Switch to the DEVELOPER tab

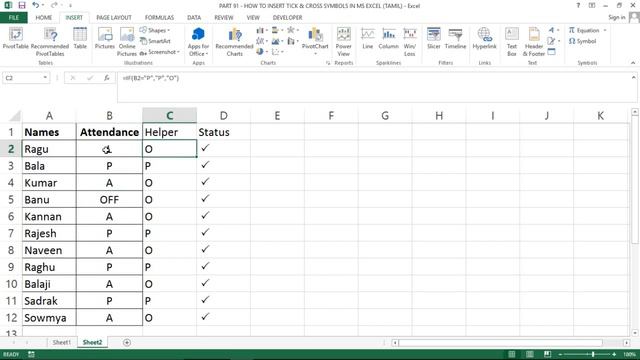(287, 18)
